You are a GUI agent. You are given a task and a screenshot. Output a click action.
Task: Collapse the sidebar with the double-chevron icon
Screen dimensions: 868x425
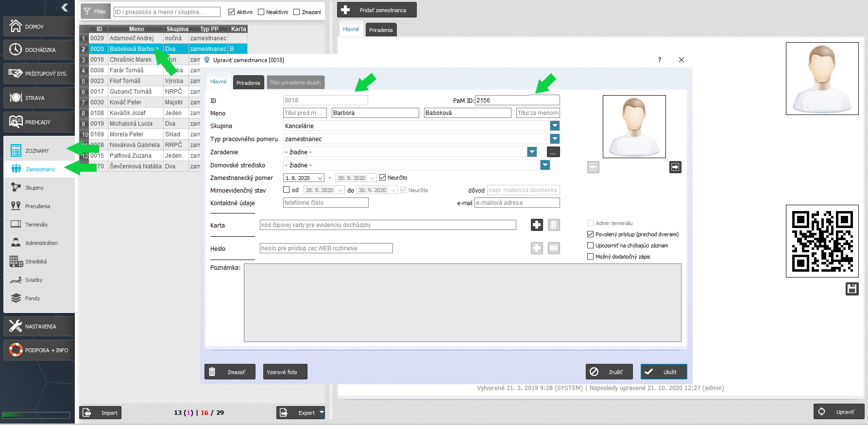tap(65, 7)
